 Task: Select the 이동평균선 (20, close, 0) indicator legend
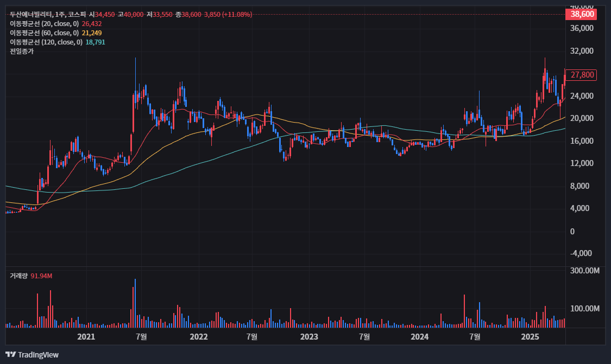[x=44, y=24]
